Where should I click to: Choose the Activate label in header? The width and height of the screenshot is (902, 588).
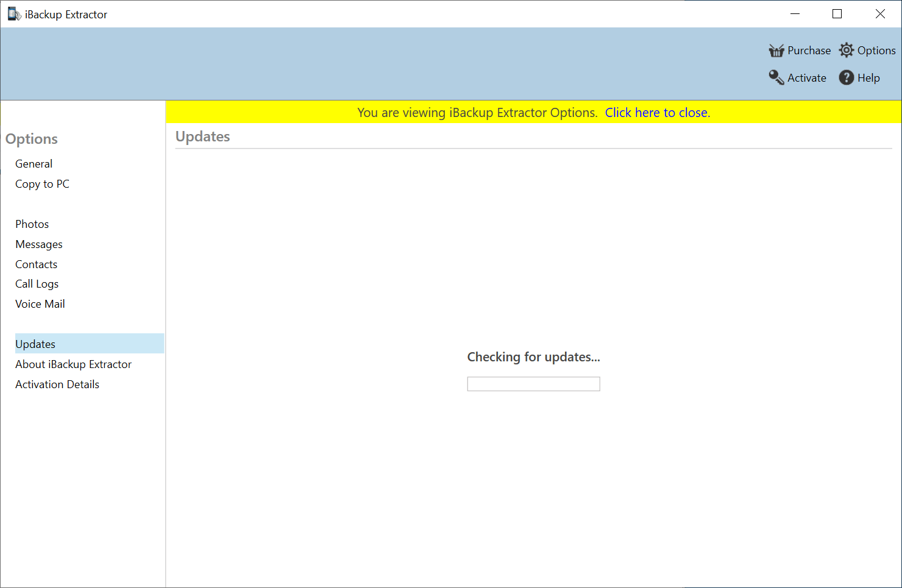(807, 78)
